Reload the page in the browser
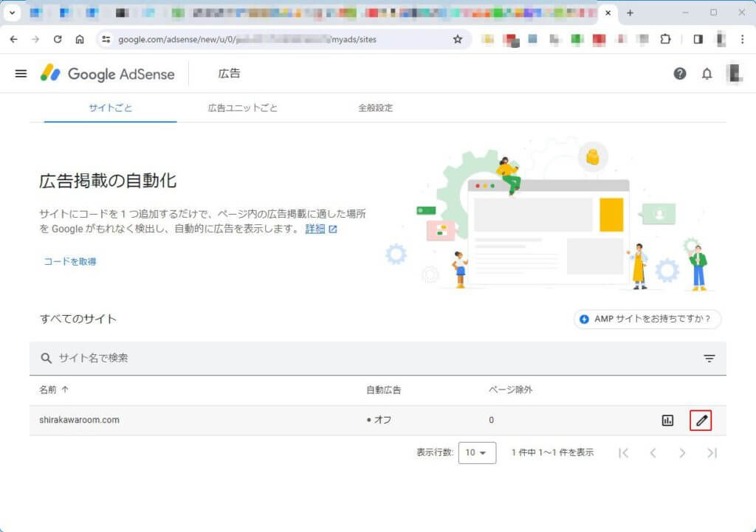Screen dimensions: 756x532 click(x=58, y=39)
